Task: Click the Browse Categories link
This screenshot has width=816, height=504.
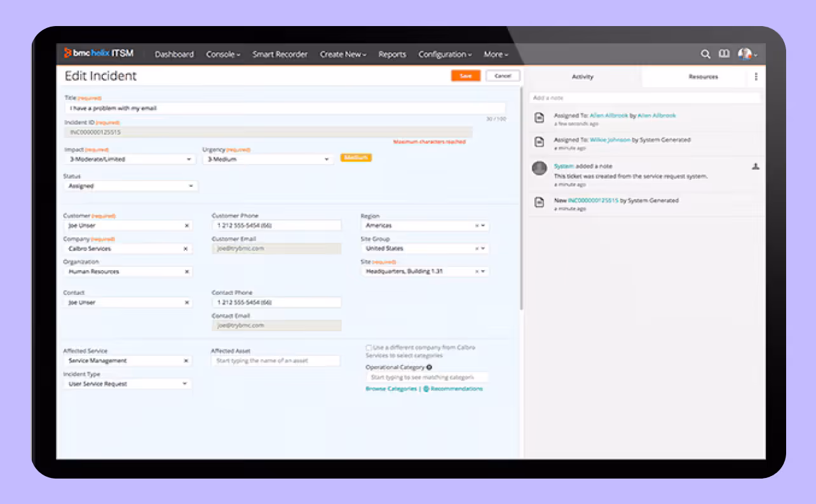Action: click(391, 388)
